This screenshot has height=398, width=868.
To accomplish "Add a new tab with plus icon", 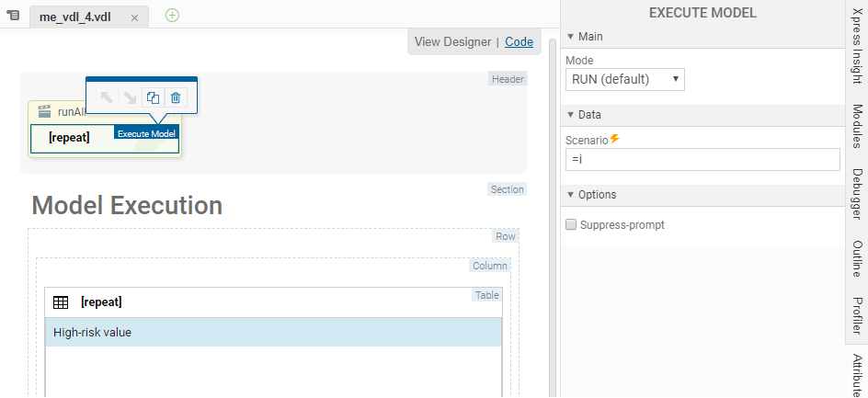I will pyautogui.click(x=172, y=16).
